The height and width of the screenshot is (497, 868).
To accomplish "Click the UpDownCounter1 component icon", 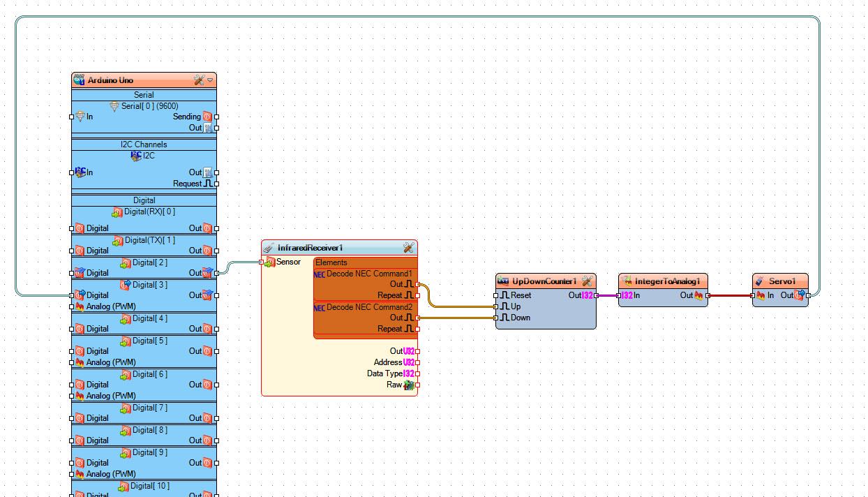I will pos(503,281).
